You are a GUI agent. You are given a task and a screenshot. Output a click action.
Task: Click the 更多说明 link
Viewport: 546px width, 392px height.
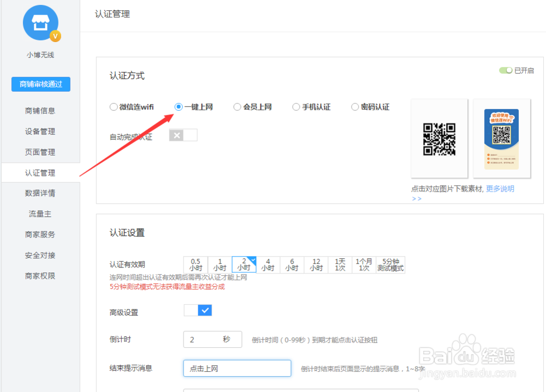click(500, 188)
